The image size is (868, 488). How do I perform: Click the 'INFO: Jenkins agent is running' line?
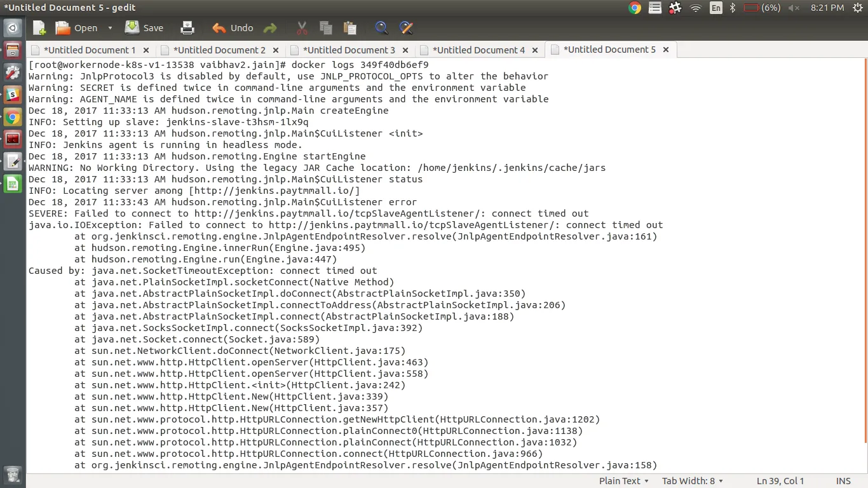click(165, 145)
